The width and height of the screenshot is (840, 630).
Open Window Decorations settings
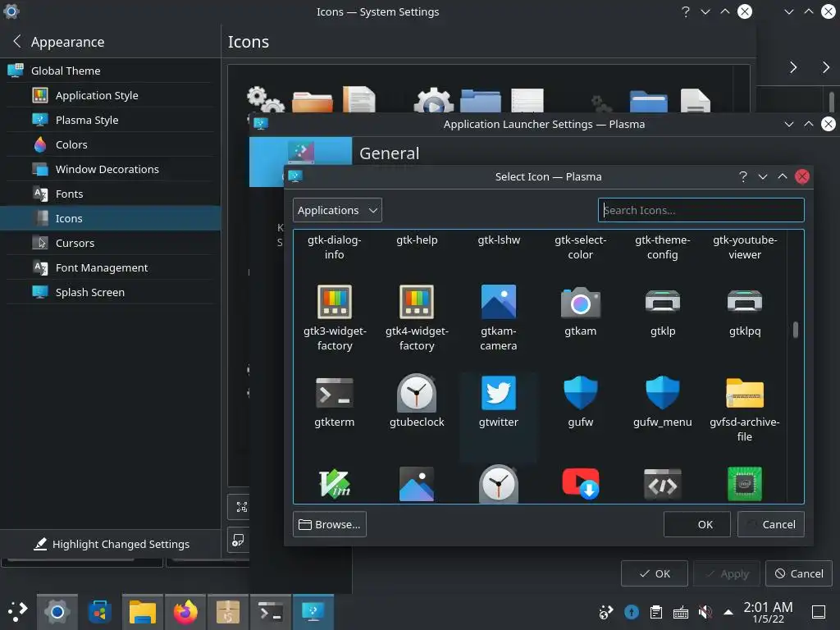pyautogui.click(x=111, y=169)
